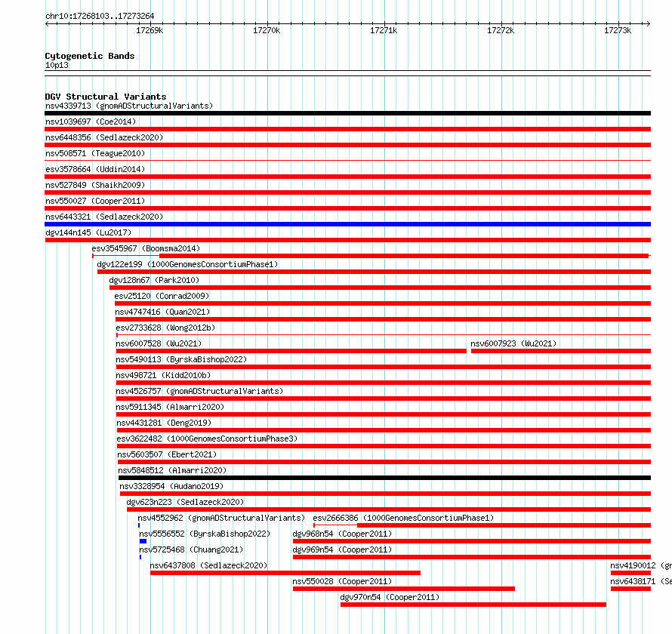Click the chr10:17268103..17273264 region text
This screenshot has width=672, height=634.
(x=100, y=16)
